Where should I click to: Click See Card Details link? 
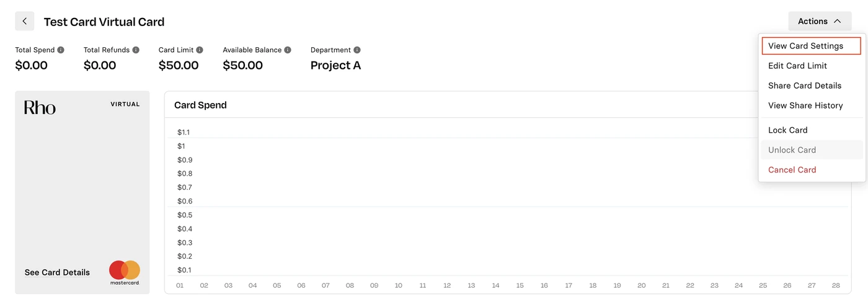click(57, 272)
